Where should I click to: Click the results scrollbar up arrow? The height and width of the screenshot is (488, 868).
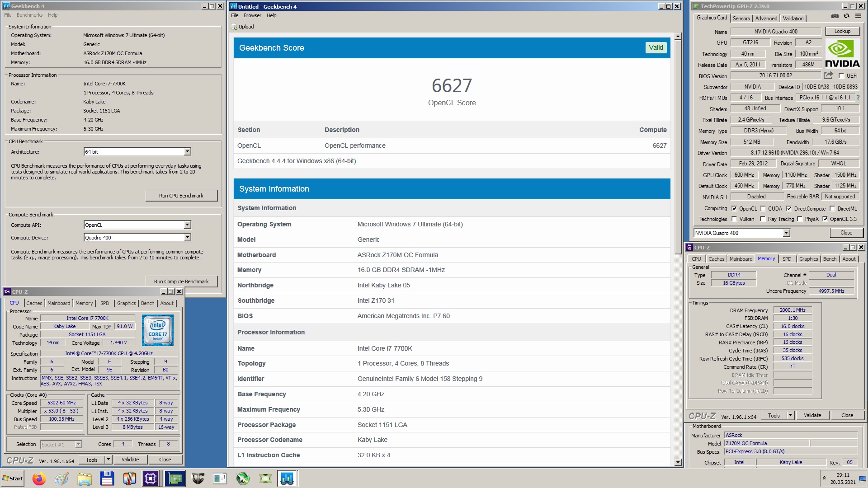[x=678, y=37]
